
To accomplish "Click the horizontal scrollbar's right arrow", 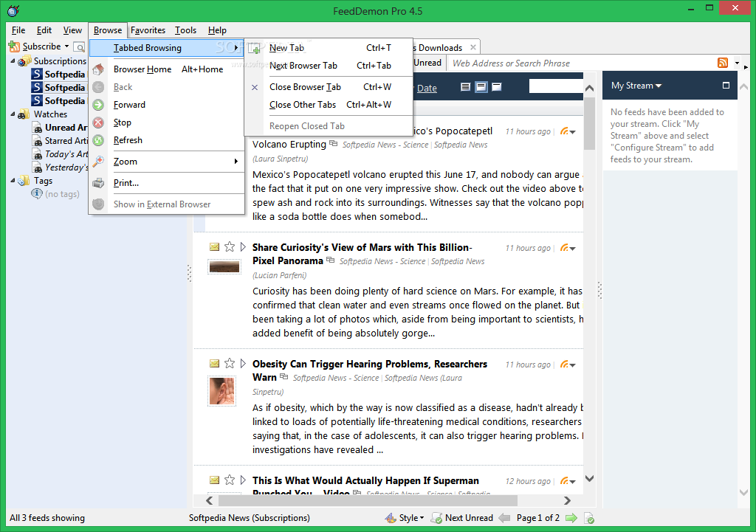I will tap(567, 501).
